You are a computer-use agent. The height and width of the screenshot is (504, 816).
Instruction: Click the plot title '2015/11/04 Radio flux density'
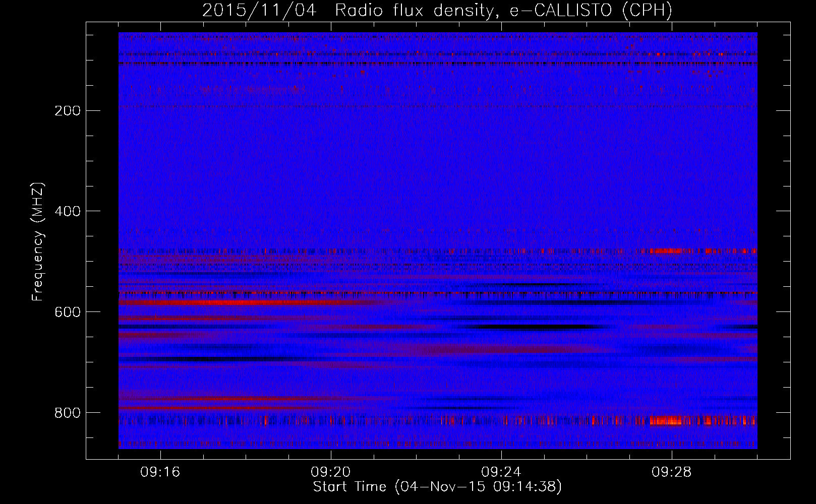[437, 10]
